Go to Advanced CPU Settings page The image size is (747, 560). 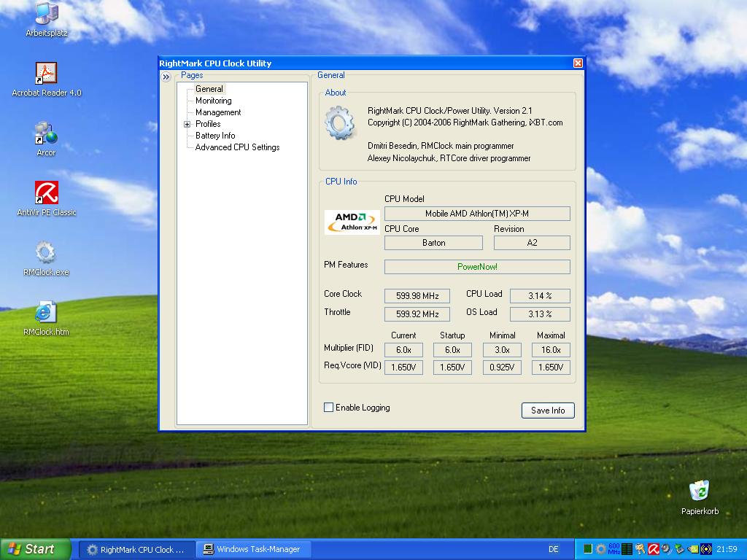click(237, 147)
